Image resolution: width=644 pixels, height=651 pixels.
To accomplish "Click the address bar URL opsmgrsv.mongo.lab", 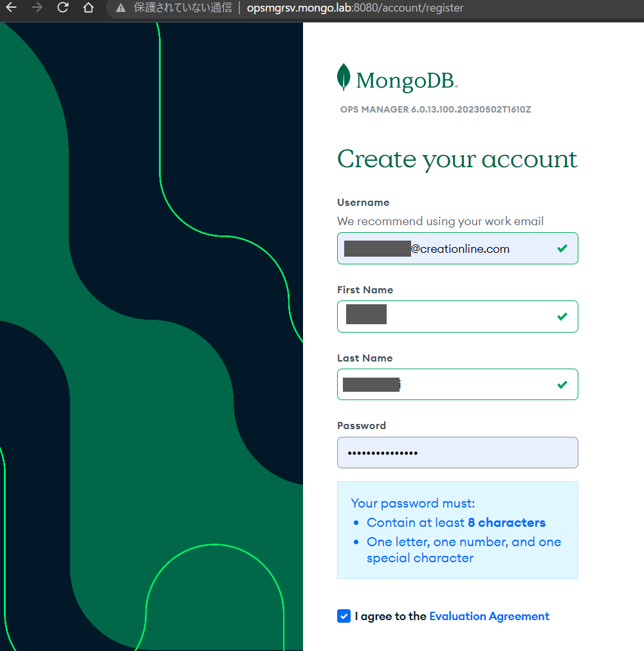I will click(x=355, y=8).
